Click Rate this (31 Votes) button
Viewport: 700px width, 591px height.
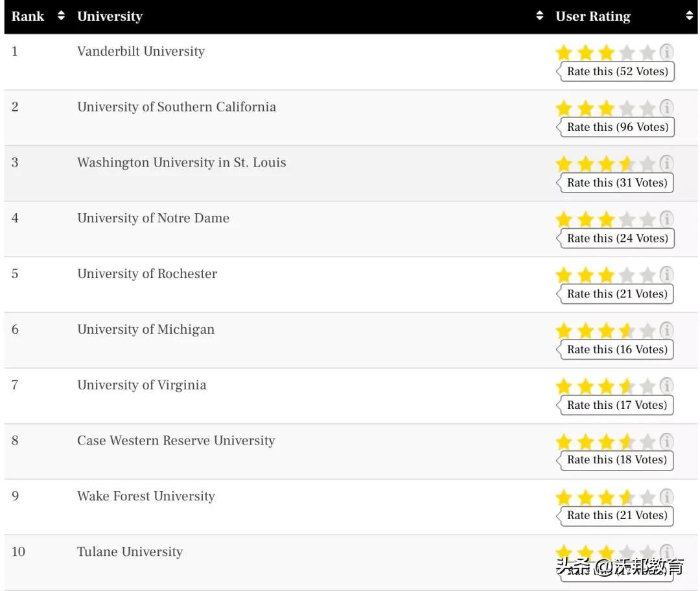pyautogui.click(x=616, y=183)
